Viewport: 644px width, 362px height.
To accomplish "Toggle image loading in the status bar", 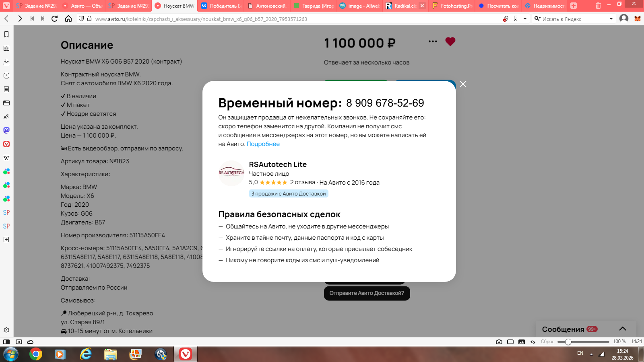I will 522,342.
